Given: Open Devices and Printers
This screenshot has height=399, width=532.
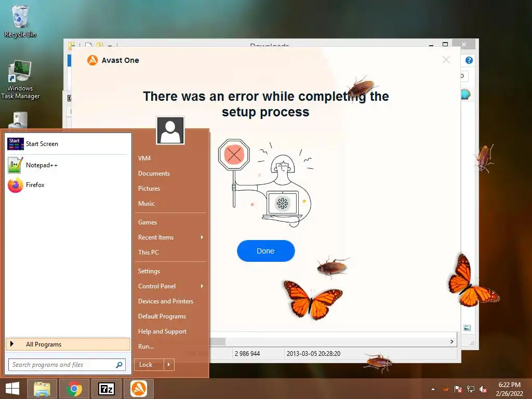Looking at the screenshot, I should 166,301.
